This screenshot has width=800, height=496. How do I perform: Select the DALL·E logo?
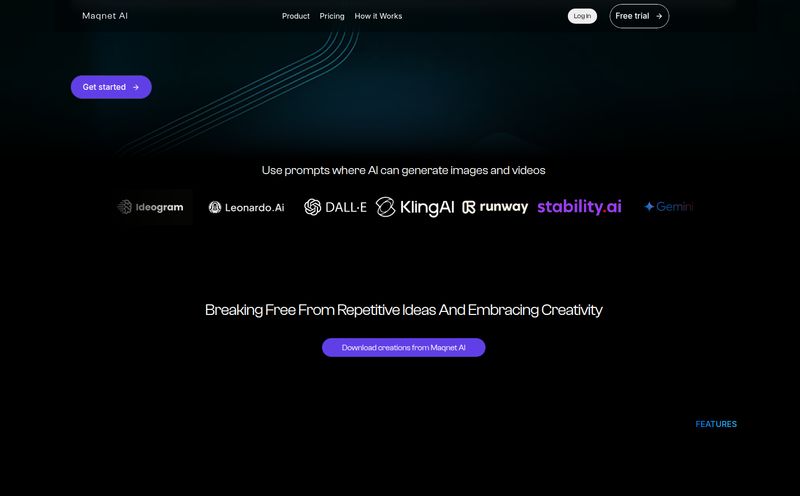coord(335,207)
